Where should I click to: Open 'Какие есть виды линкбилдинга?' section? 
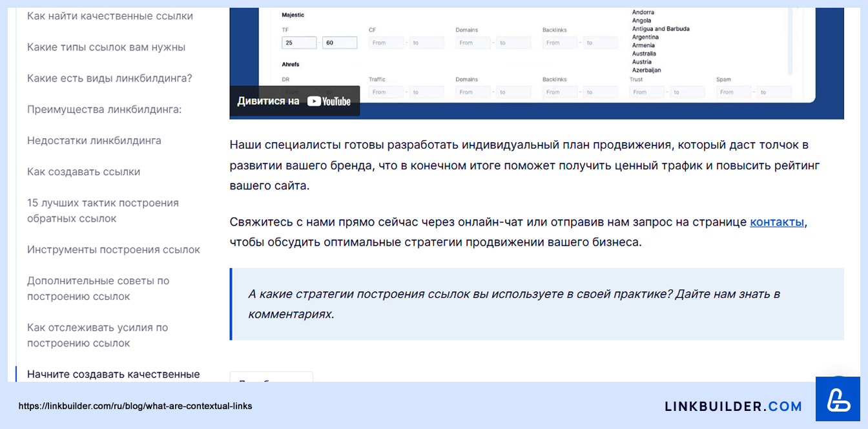[110, 78]
